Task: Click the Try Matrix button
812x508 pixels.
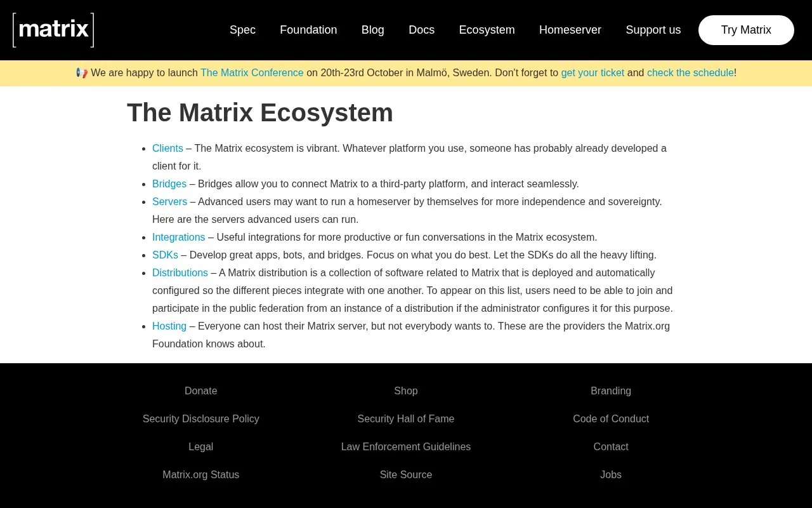Action: [x=746, y=30]
